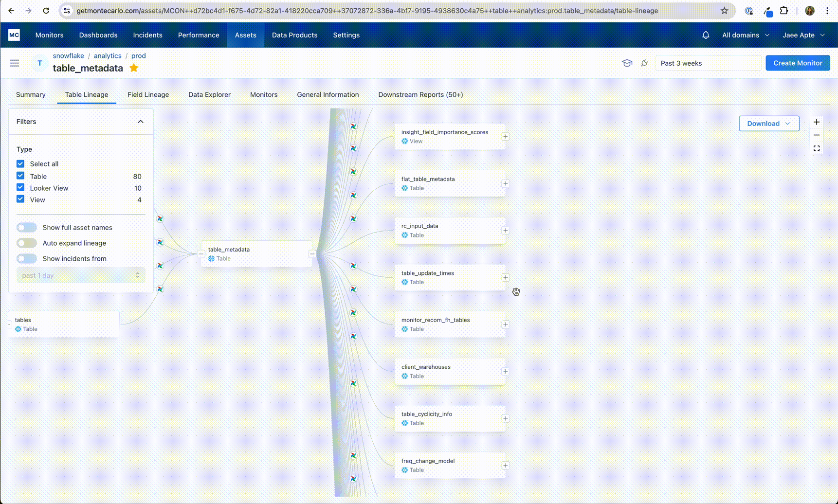Fit lineage graph to full screen
Viewport: 838px width, 504px height.
(817, 148)
